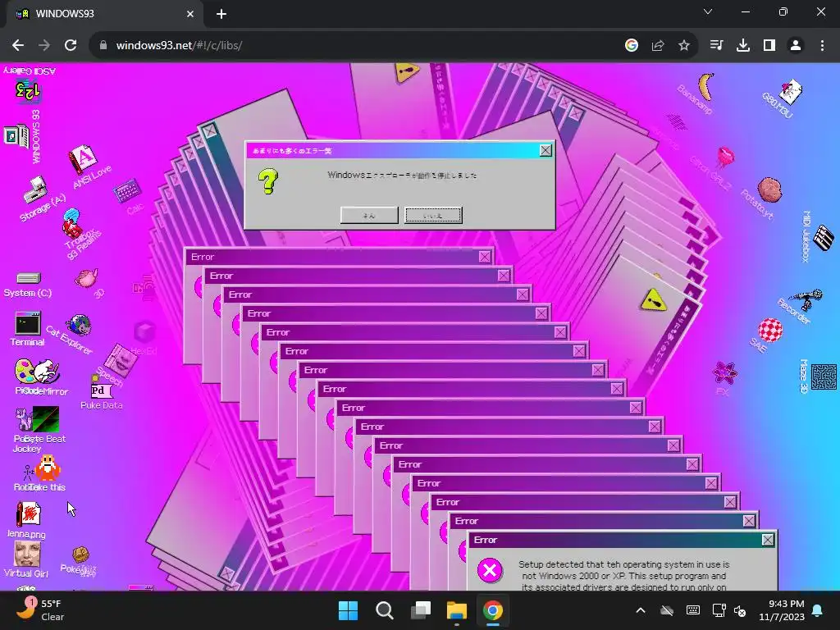Toggle the Chrome side panel

point(769,45)
